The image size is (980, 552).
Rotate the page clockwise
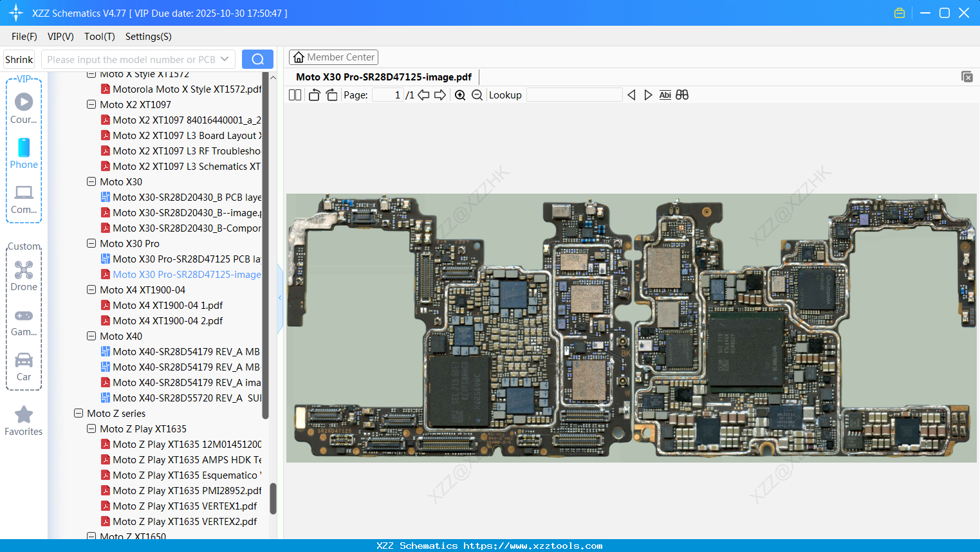tap(331, 95)
